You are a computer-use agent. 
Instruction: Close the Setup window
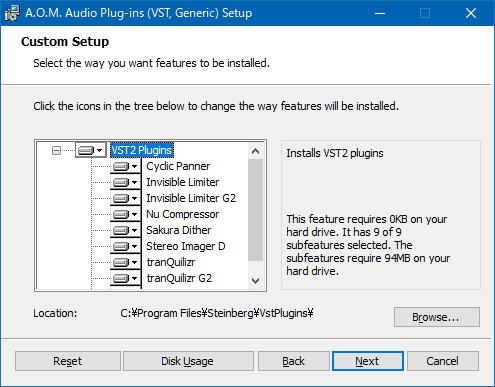point(471,13)
